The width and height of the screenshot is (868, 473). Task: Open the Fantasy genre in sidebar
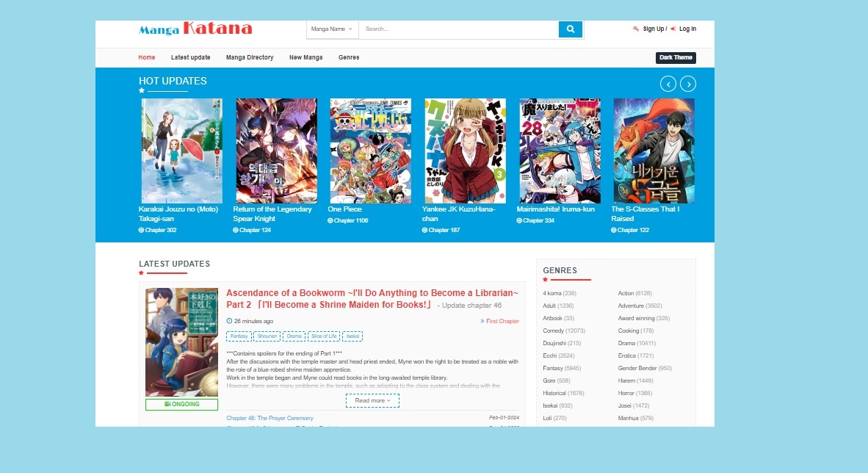click(x=562, y=368)
